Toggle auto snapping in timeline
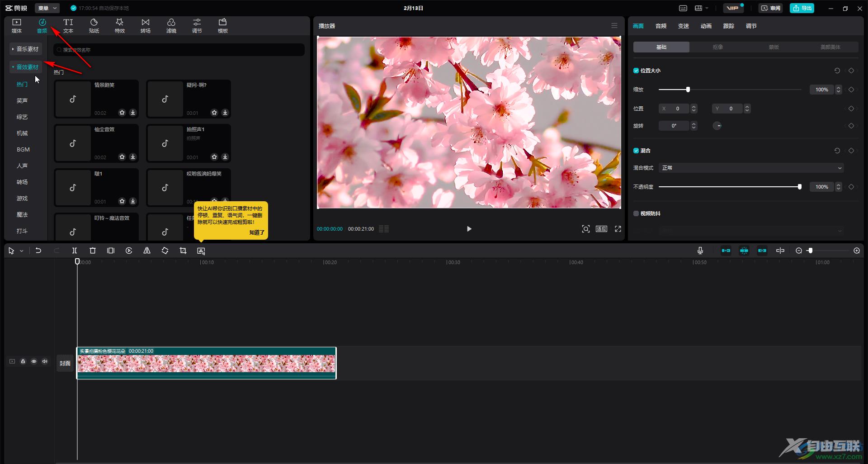 tap(744, 251)
